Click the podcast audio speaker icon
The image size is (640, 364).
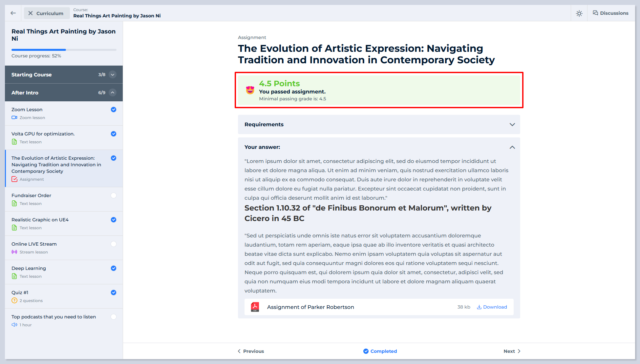click(14, 325)
